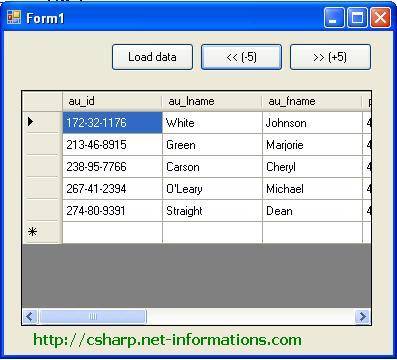Select the row header with the arrow indicator

[42, 122]
